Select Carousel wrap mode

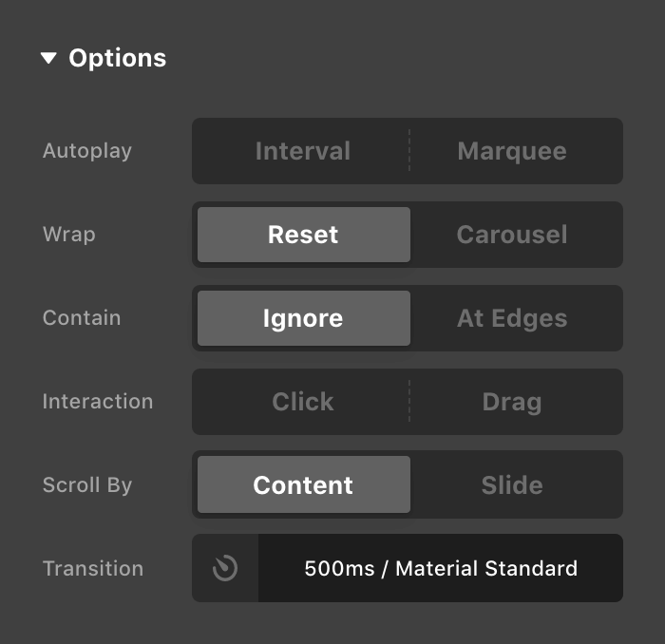tap(512, 235)
